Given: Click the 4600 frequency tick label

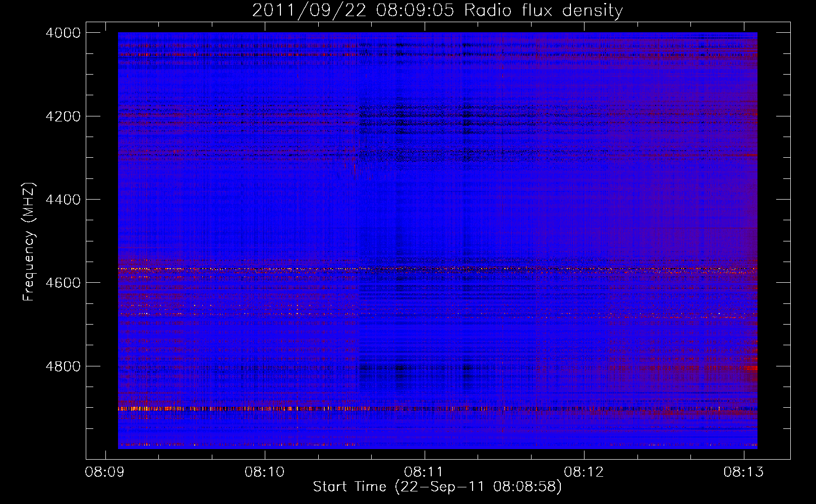Looking at the screenshot, I should 63,283.
